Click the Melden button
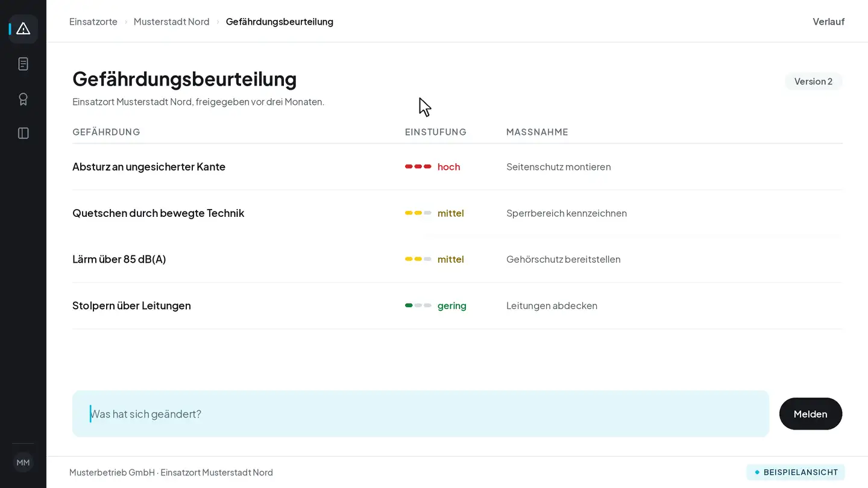Image resolution: width=868 pixels, height=488 pixels. point(810,414)
